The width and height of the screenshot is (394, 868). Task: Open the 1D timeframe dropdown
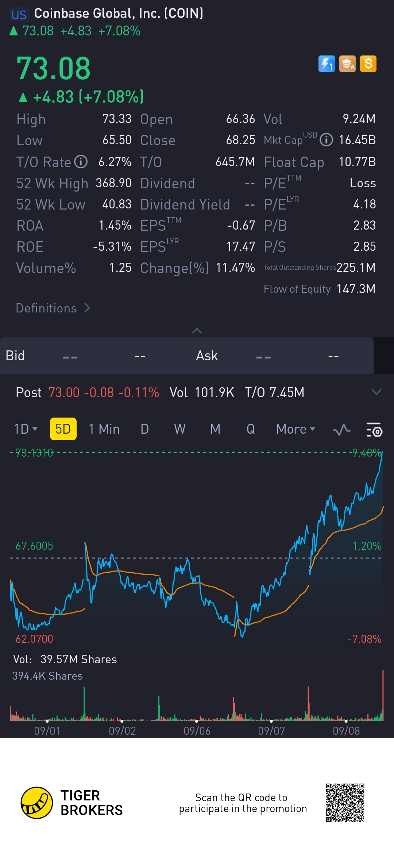(x=26, y=429)
